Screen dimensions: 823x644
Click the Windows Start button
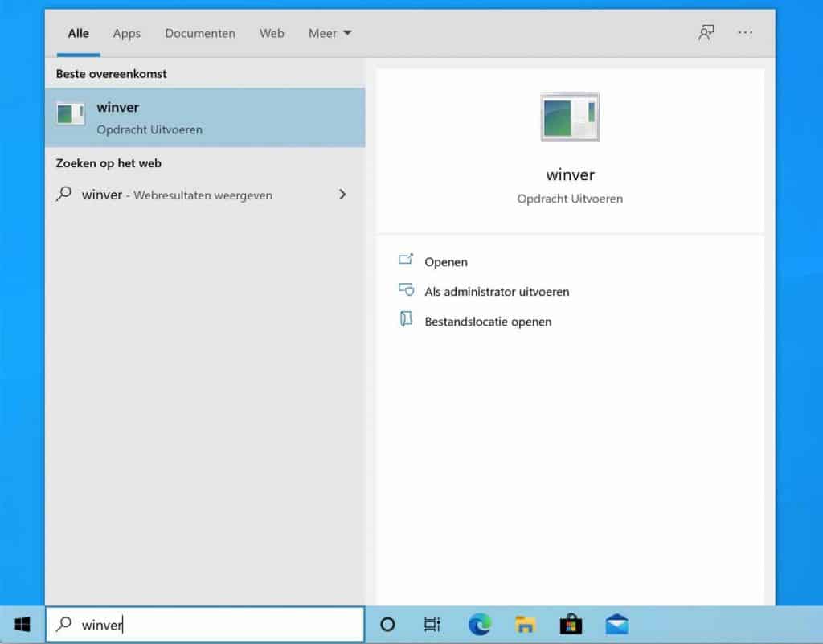pos(22,625)
